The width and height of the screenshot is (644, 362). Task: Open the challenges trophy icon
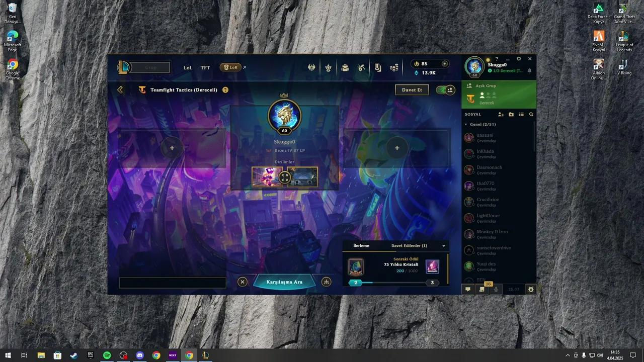pyautogui.click(x=329, y=67)
